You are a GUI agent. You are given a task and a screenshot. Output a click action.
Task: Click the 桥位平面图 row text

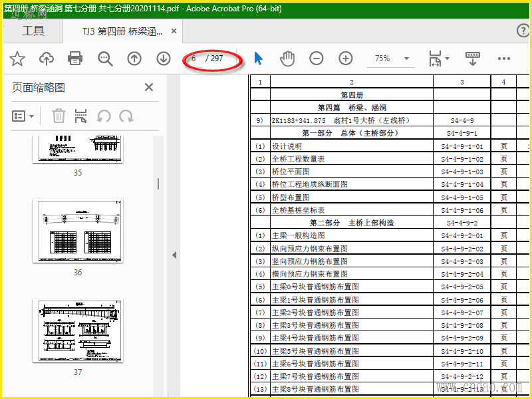[291, 172]
